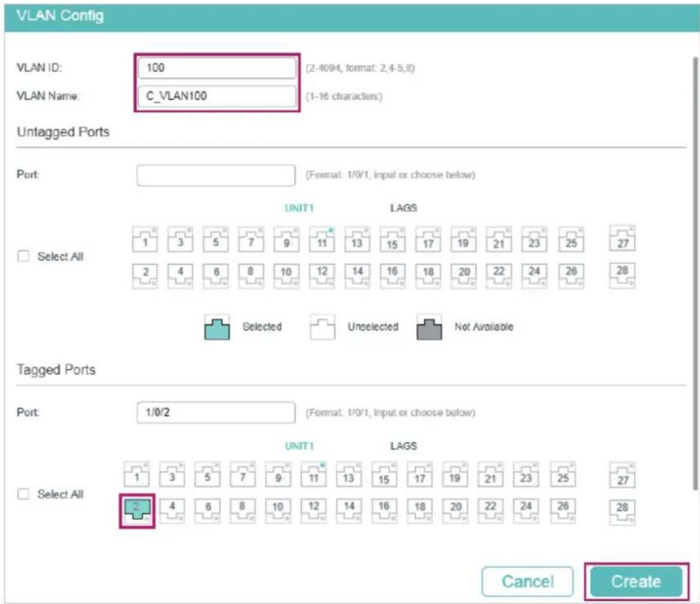This screenshot has height=604, width=700.
Task: Focus the VLAN ID field
Action: click(216, 68)
